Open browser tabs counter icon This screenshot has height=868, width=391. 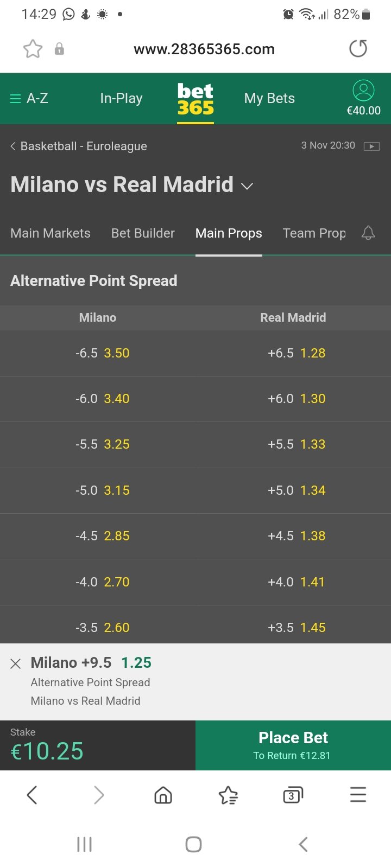pyautogui.click(x=293, y=795)
